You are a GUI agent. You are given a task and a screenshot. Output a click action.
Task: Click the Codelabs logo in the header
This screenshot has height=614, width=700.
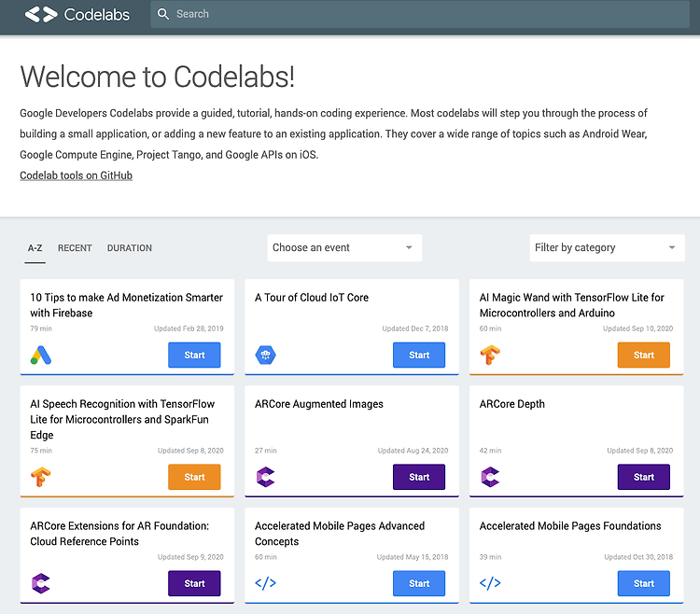(77, 14)
